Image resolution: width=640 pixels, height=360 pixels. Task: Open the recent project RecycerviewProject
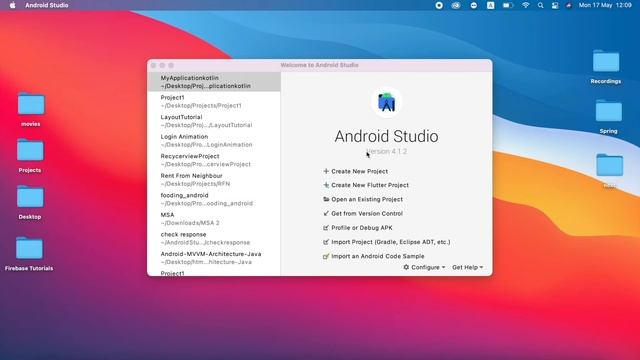[x=214, y=160]
